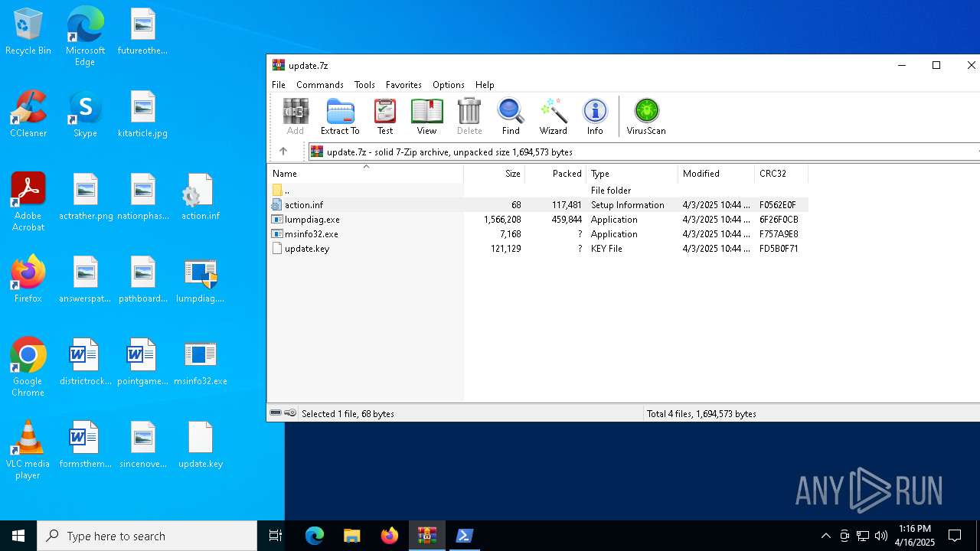This screenshot has width=980, height=551.
Task: Select update.key desktop file
Action: click(x=201, y=445)
